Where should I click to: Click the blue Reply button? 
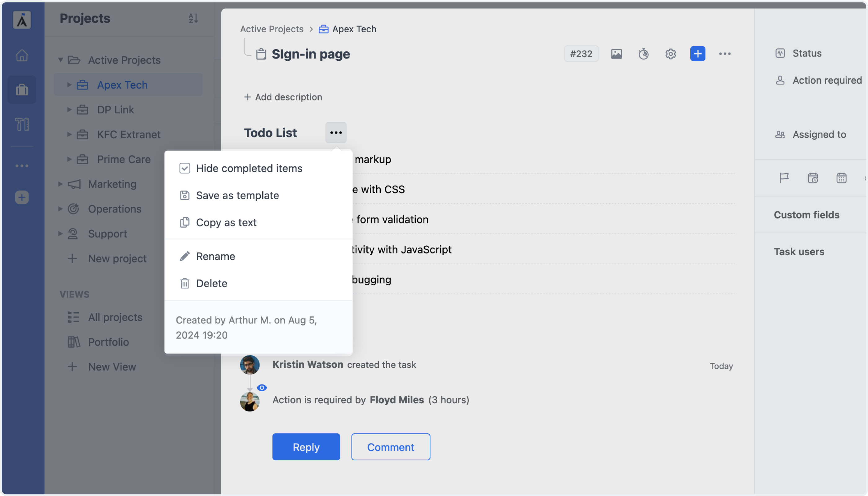[x=306, y=447]
